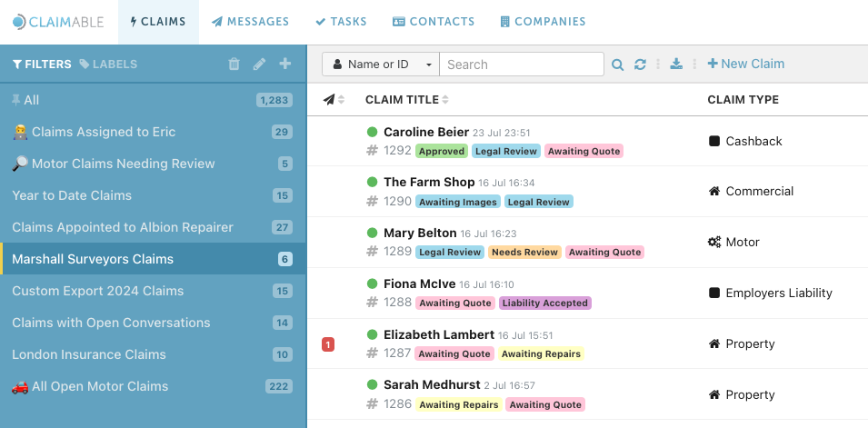Click Legal Review label on claim 1292
Viewport: 868px width, 428px height.
[506, 151]
